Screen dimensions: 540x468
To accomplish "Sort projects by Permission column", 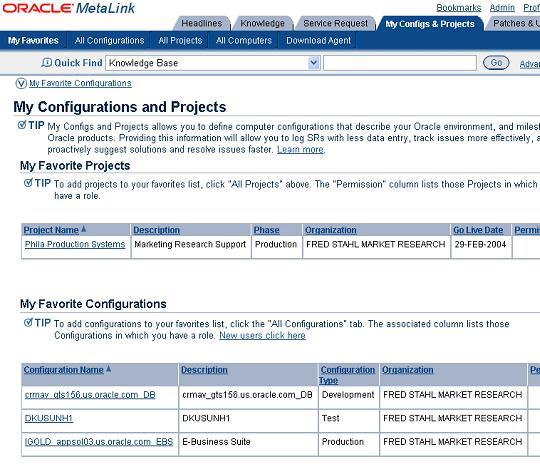I will [527, 230].
